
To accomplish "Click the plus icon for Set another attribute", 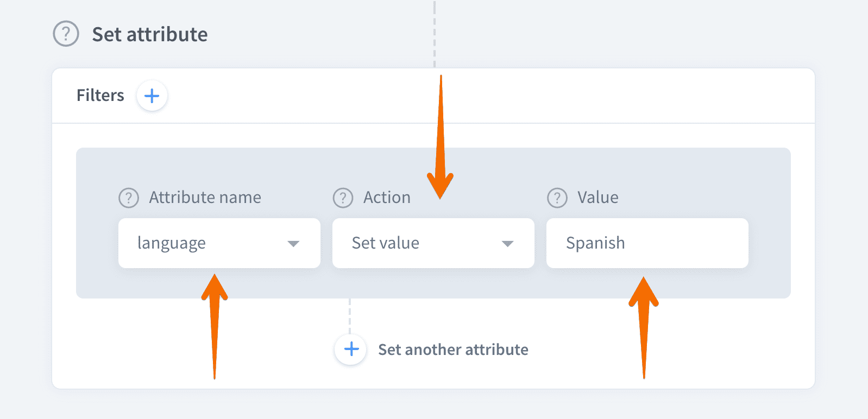I will (x=351, y=349).
